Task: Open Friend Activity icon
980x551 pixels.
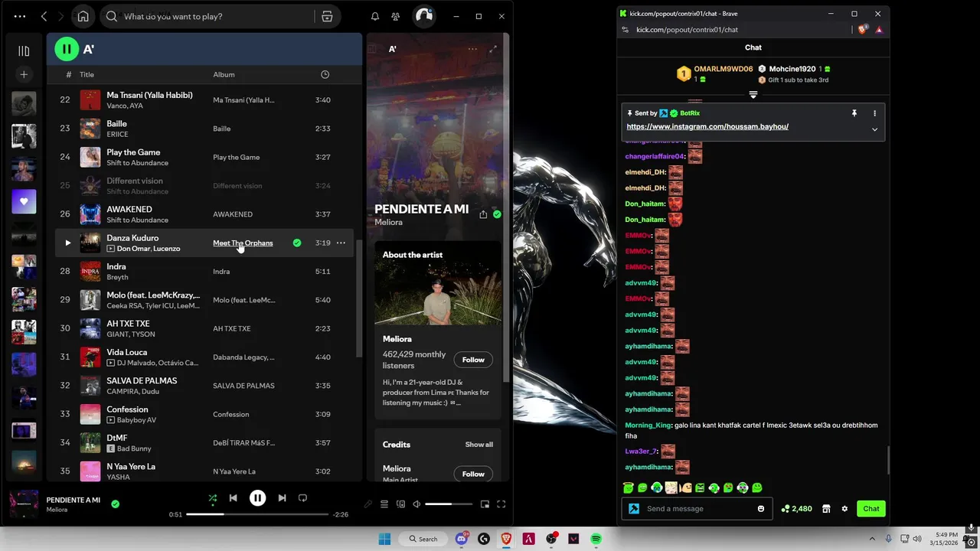Action: 396,16
